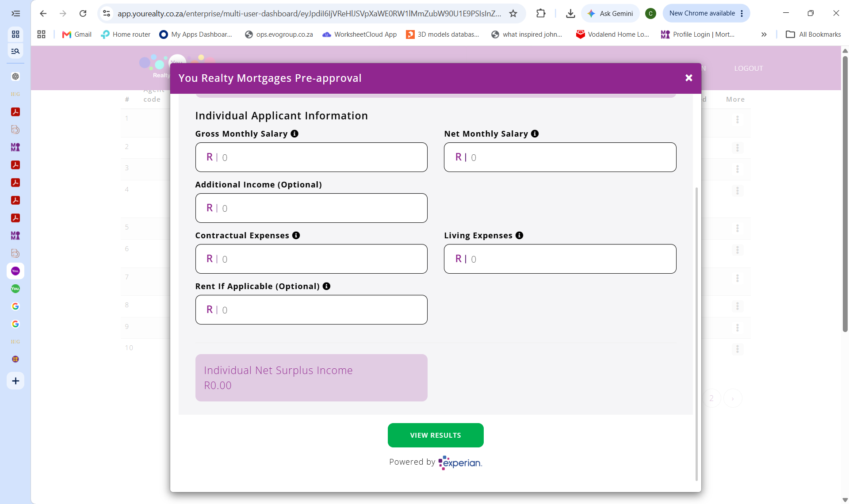Click the Living Expenses info icon

coord(519,235)
